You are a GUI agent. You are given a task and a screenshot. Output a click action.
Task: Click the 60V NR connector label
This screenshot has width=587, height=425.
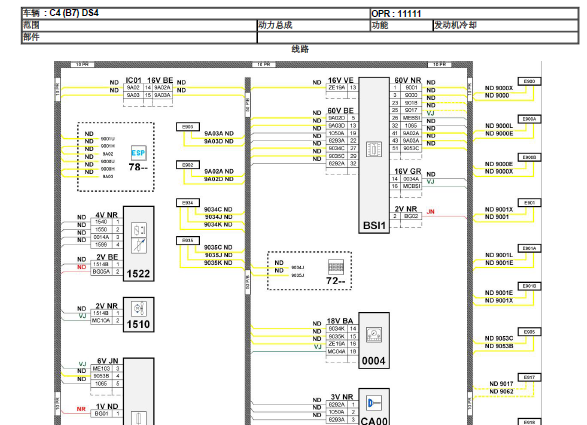pyautogui.click(x=408, y=80)
